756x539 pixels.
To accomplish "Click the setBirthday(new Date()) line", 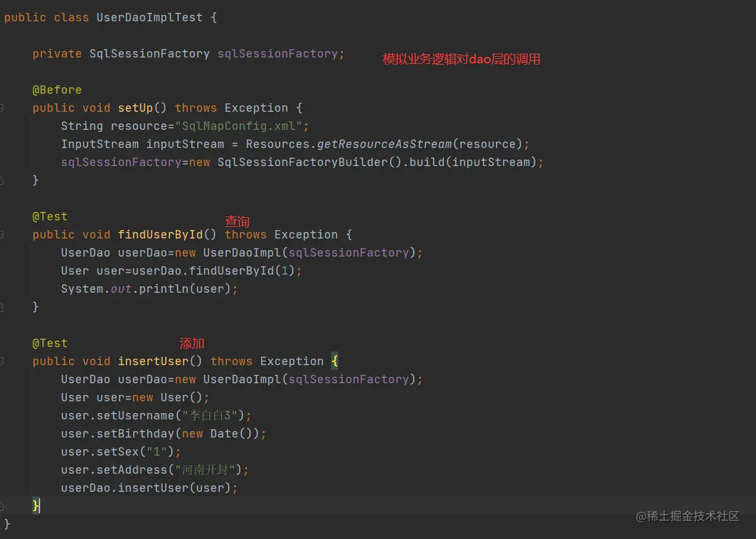I will coord(164,434).
